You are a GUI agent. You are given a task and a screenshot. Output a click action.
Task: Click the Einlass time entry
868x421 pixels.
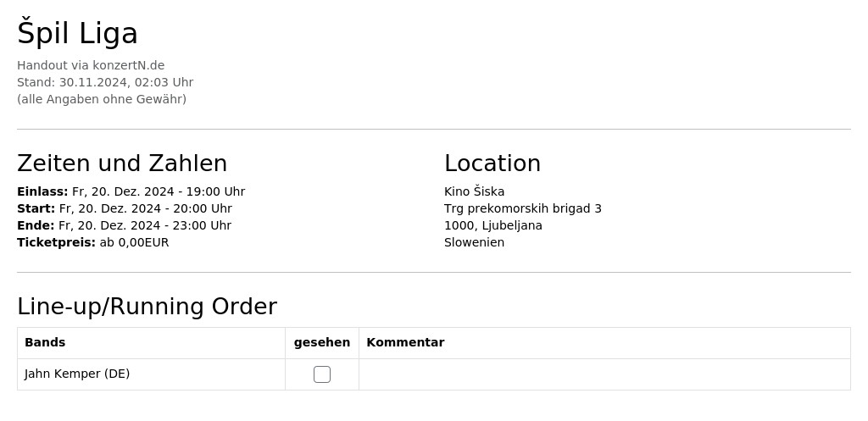pos(131,191)
